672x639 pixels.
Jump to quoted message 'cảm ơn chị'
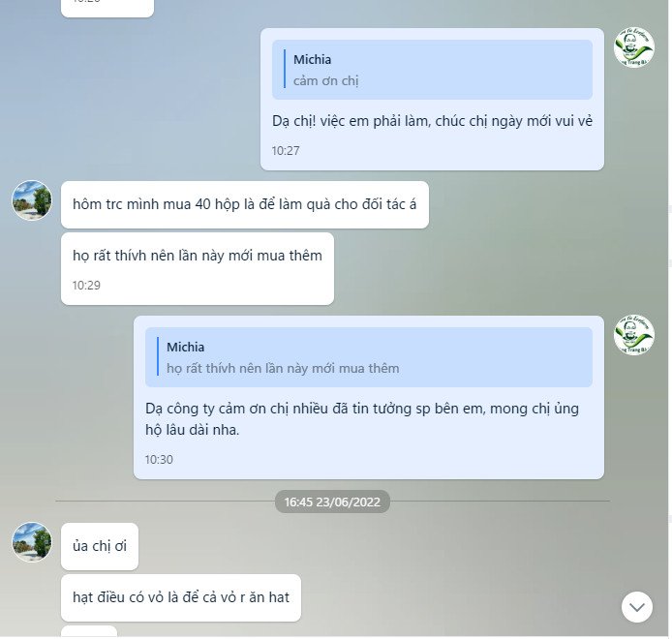(x=432, y=70)
